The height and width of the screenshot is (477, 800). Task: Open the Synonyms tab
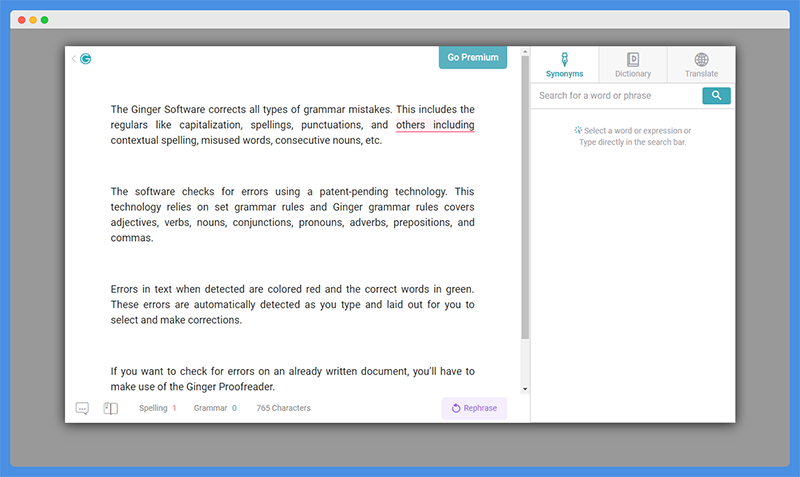click(x=564, y=65)
